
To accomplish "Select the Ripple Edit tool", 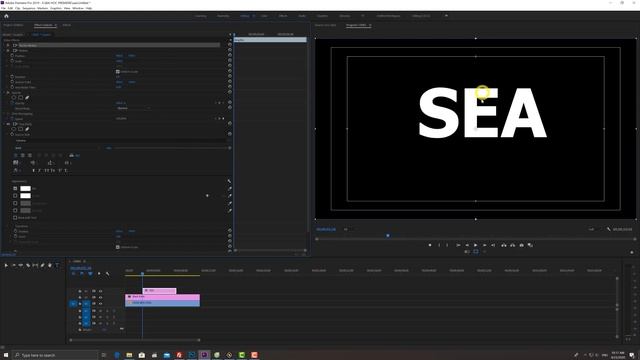I will pos(21,265).
